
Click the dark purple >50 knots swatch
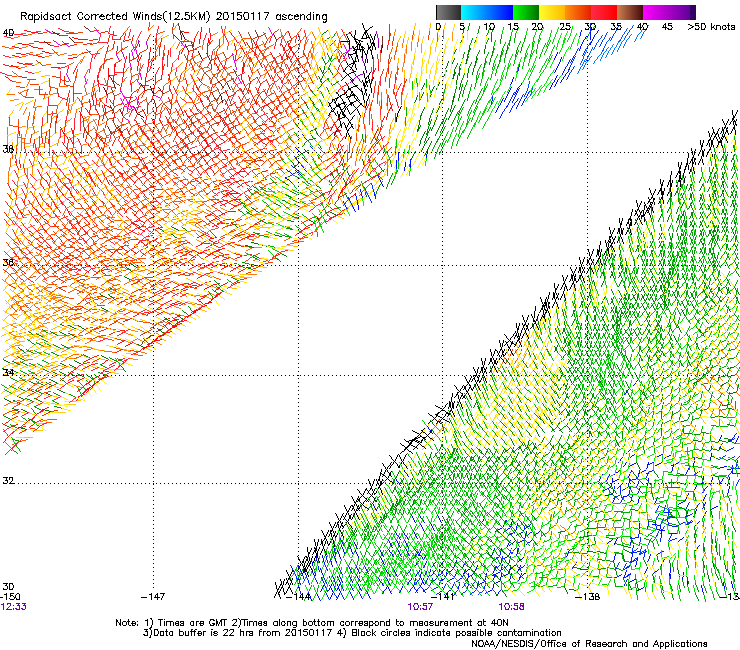tap(691, 12)
